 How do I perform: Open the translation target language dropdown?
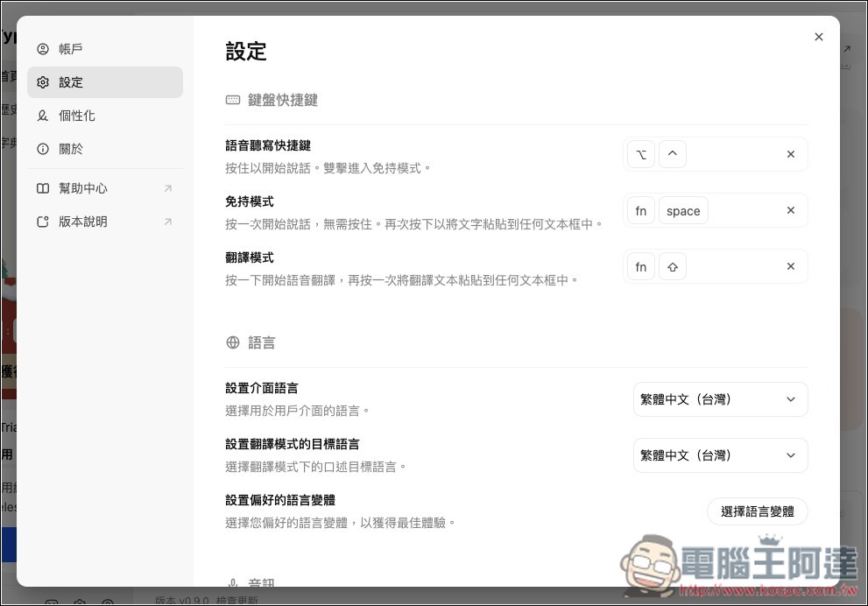pos(720,455)
